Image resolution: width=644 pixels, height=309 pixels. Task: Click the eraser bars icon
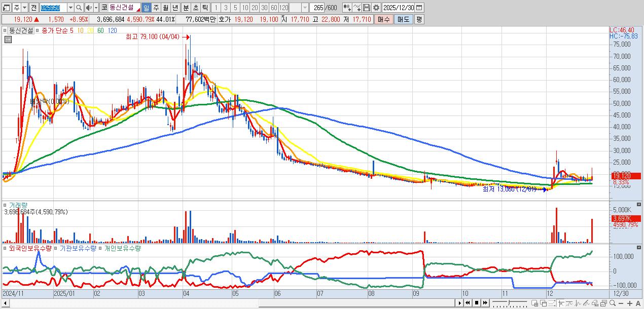pos(595,303)
